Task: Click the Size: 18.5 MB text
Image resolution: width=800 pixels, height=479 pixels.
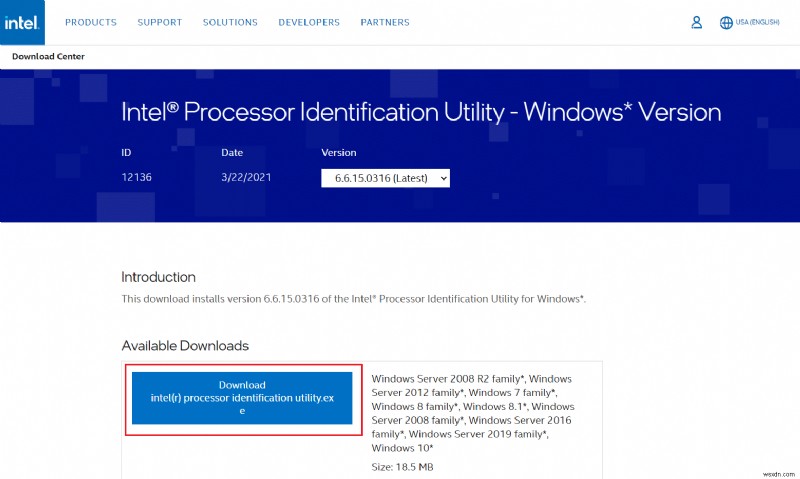Action: pos(404,467)
